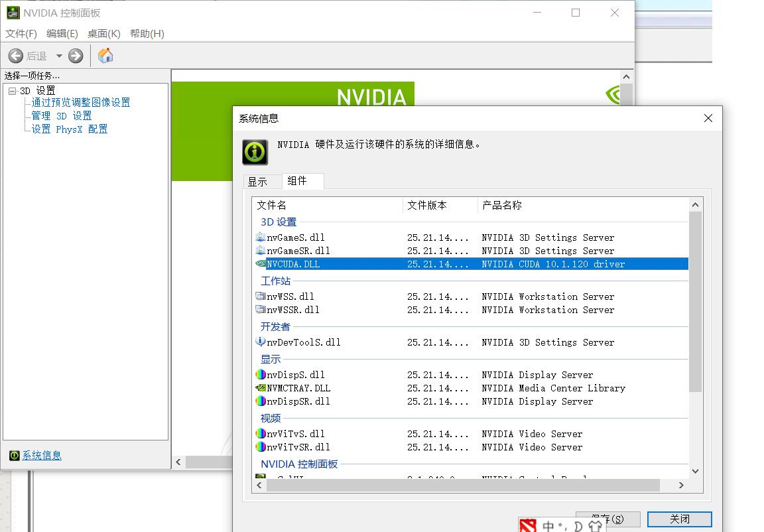Click the component list scroll up arrow

tap(695, 205)
